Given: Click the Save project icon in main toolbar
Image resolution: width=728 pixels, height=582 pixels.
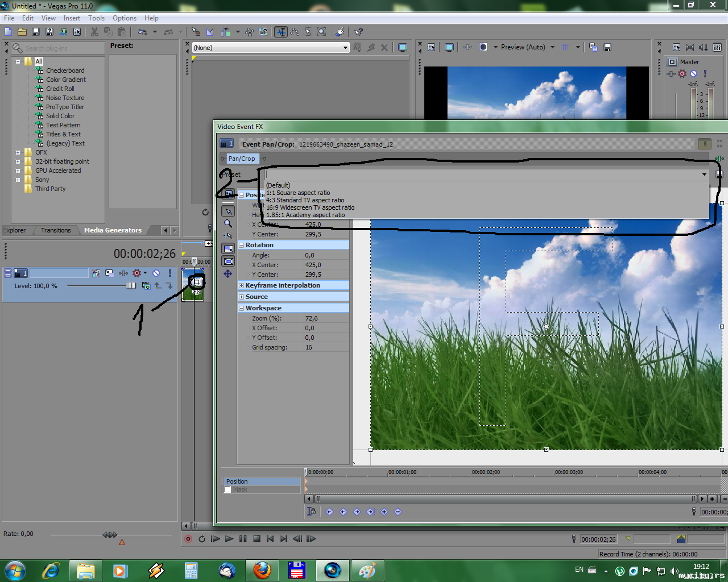Looking at the screenshot, I should coord(36,32).
